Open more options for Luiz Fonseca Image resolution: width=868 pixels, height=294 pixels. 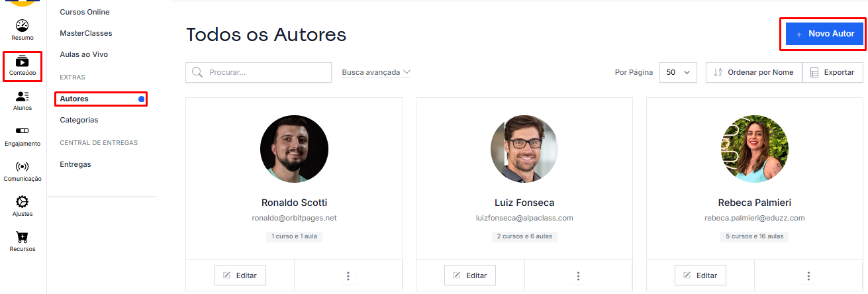coord(578,275)
